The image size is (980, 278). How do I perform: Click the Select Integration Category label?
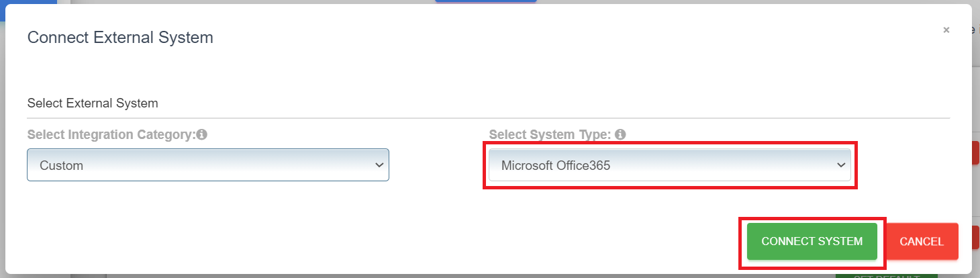(111, 134)
